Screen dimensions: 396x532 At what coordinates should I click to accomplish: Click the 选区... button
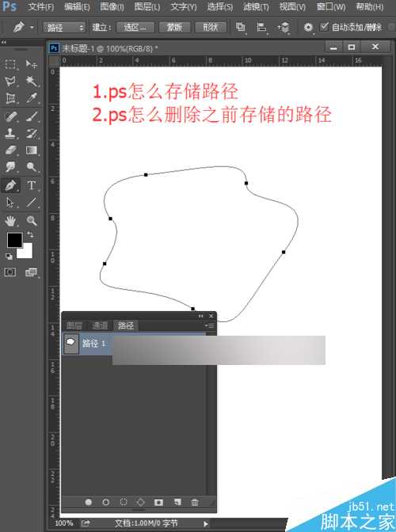pos(135,27)
